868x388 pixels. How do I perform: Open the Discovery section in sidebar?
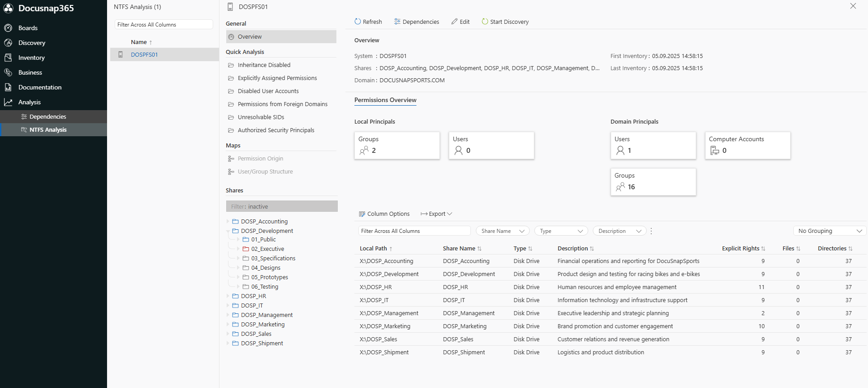point(31,43)
